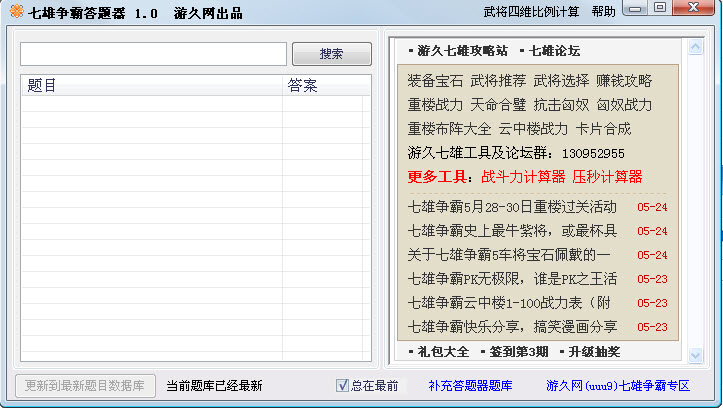Open 装备宝石 guide link

pyautogui.click(x=435, y=81)
